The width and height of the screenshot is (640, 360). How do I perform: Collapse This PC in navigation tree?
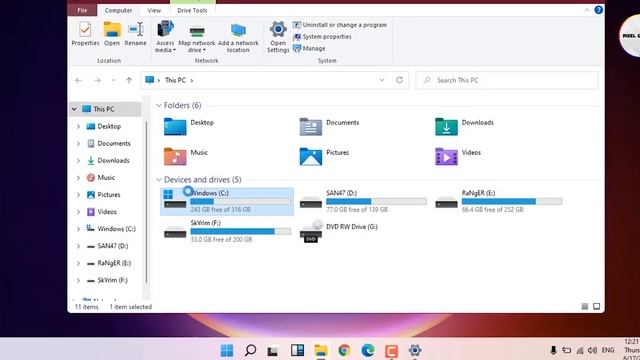[x=74, y=109]
